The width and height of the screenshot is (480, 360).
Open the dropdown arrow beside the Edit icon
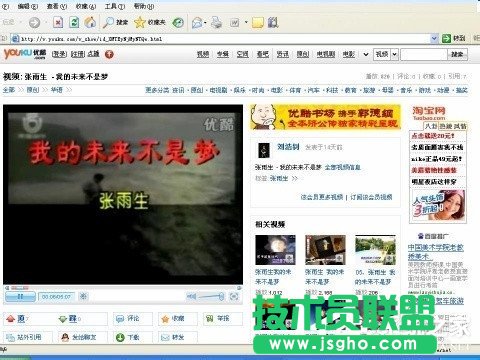point(246,23)
